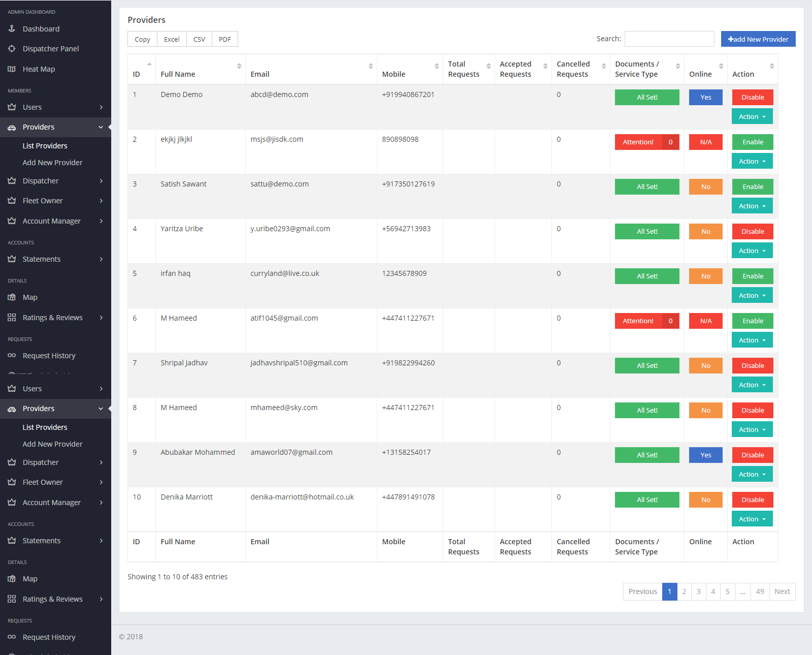This screenshot has width=812, height=655.
Task: Sort by Total Requests using sort icon
Action: coord(489,66)
